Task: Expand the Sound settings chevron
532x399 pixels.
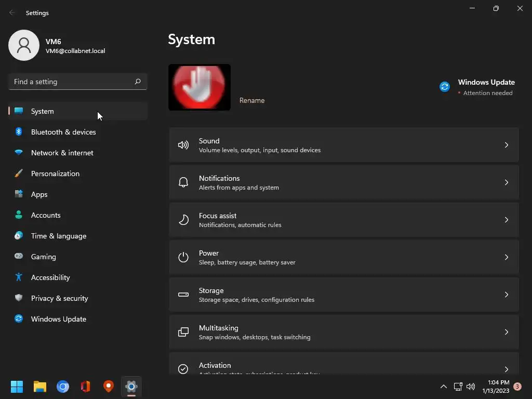Action: (506, 145)
